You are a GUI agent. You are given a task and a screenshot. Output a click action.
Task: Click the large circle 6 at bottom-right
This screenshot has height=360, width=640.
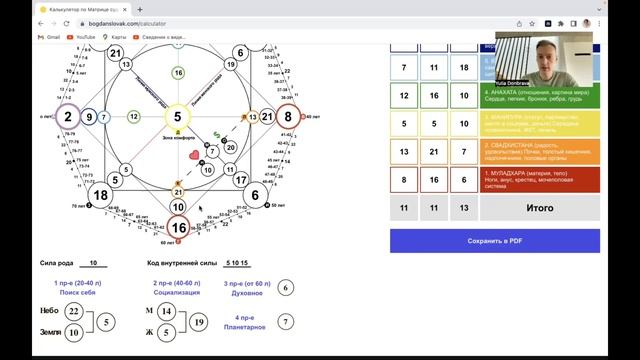pos(255,195)
